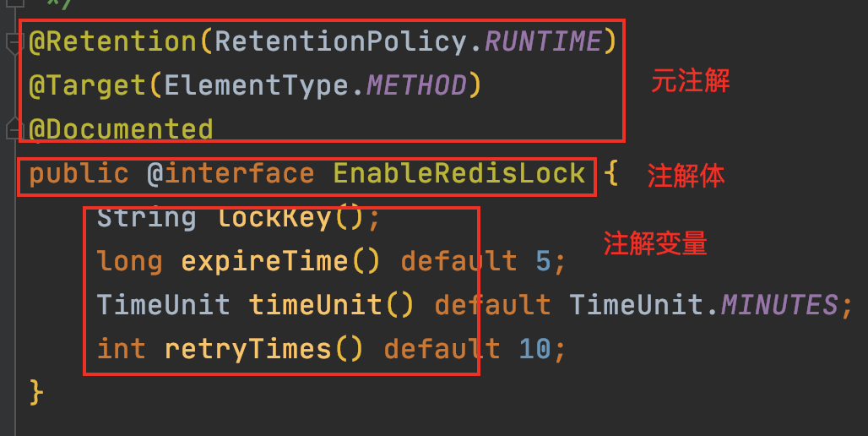Toggle fold marker beside @Documented line
The width and height of the screenshot is (868, 436).
(x=14, y=129)
